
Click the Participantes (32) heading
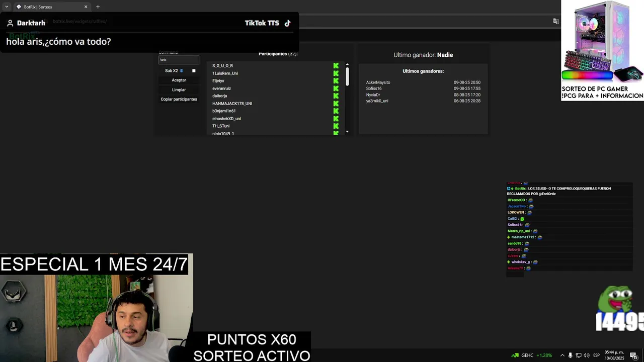point(278,54)
